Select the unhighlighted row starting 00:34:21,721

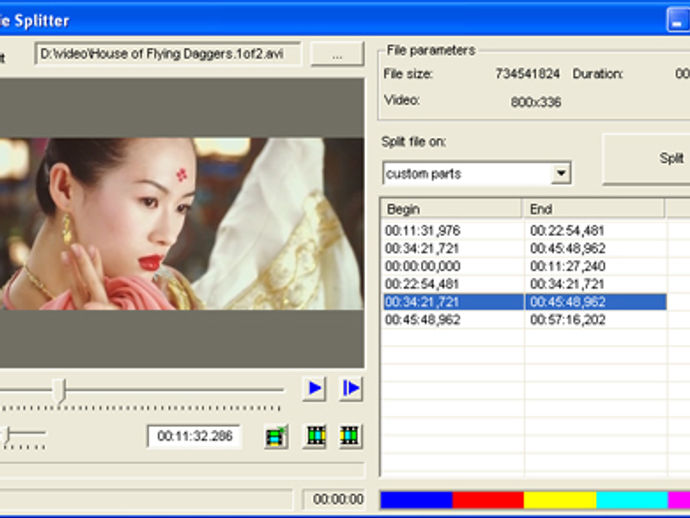(525, 249)
